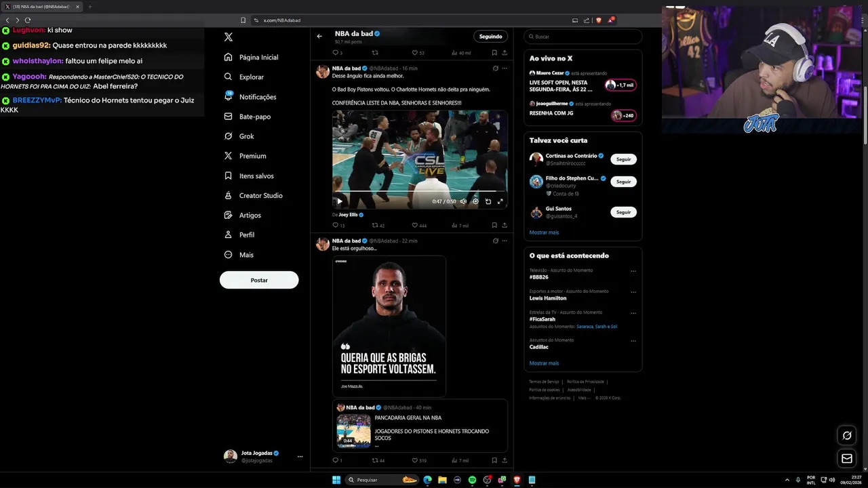Click the Seguindo button on NBA da bad

coord(490,37)
